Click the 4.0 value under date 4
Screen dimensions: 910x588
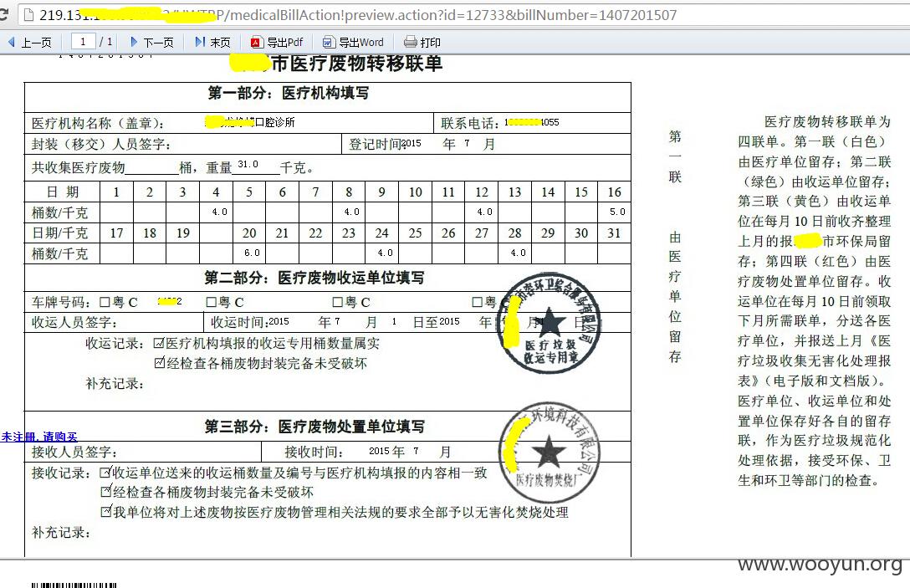pos(220,212)
